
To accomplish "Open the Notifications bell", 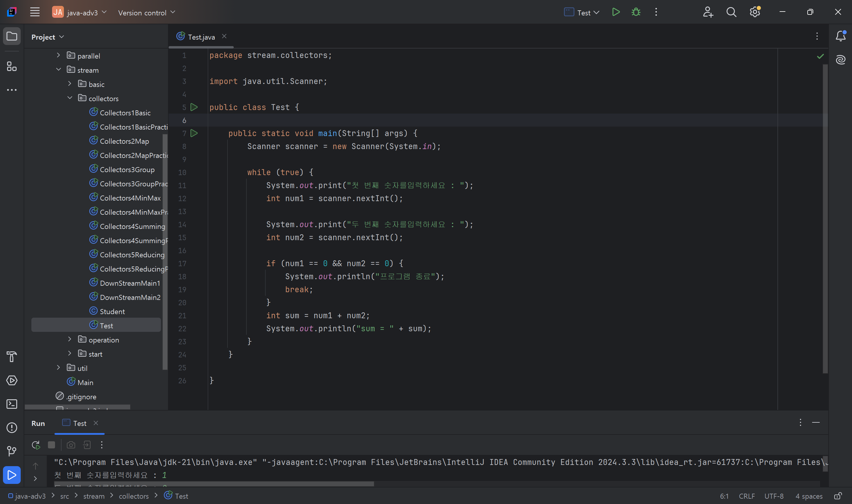I will click(x=840, y=36).
